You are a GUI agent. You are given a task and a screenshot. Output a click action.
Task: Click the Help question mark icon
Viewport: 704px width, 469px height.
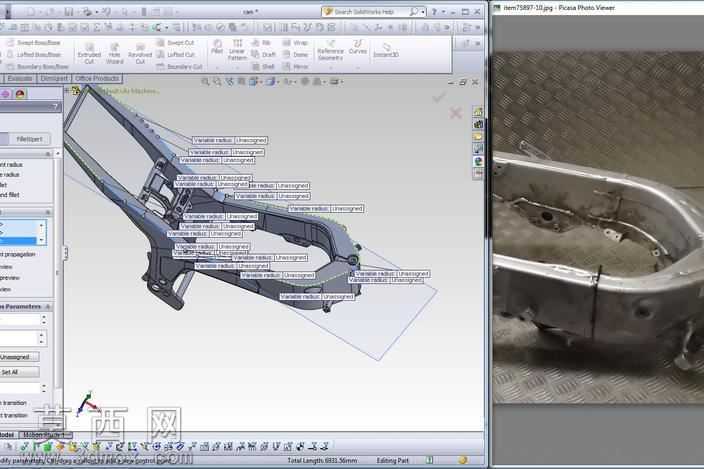tap(434, 12)
